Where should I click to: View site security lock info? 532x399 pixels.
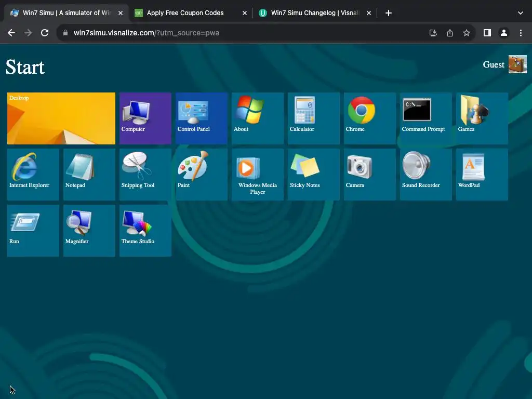coord(65,33)
